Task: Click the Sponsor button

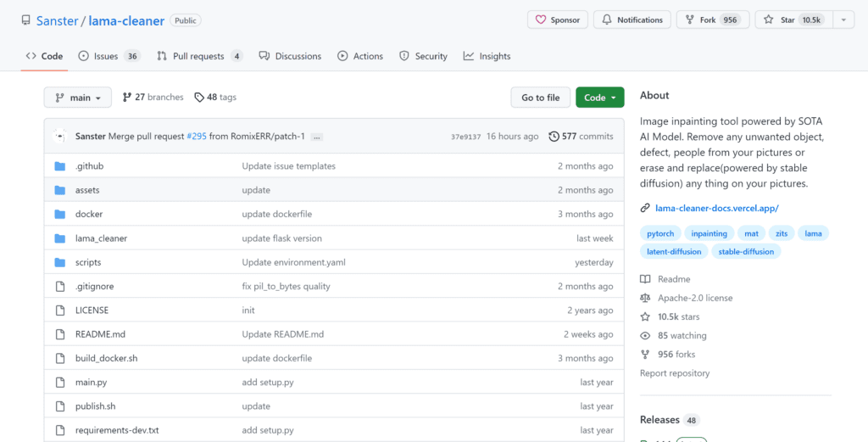Action: click(558, 20)
